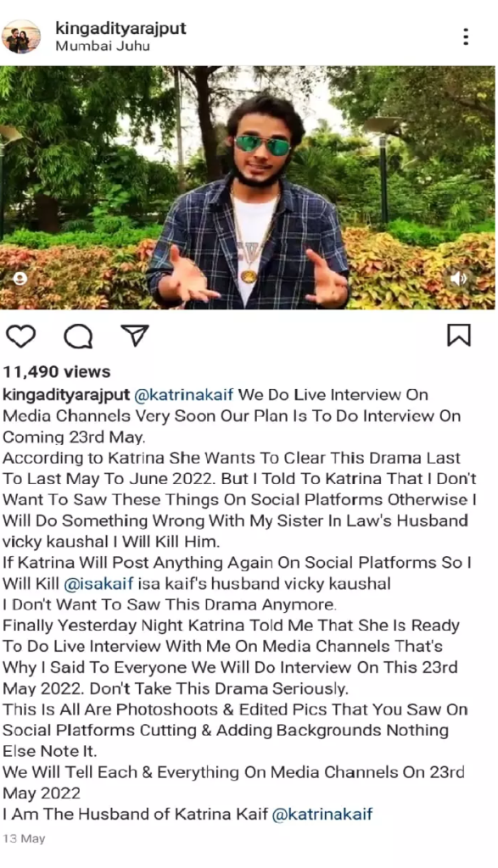This screenshot has height=868, width=498.
Task: Open @katrinakaif mention at caption start
Action: (x=186, y=395)
